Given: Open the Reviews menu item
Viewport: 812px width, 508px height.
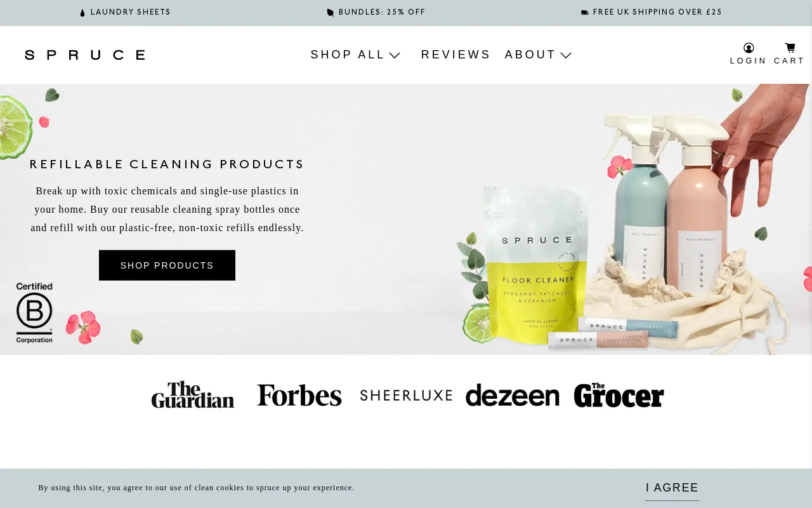Looking at the screenshot, I should pyautogui.click(x=455, y=55).
